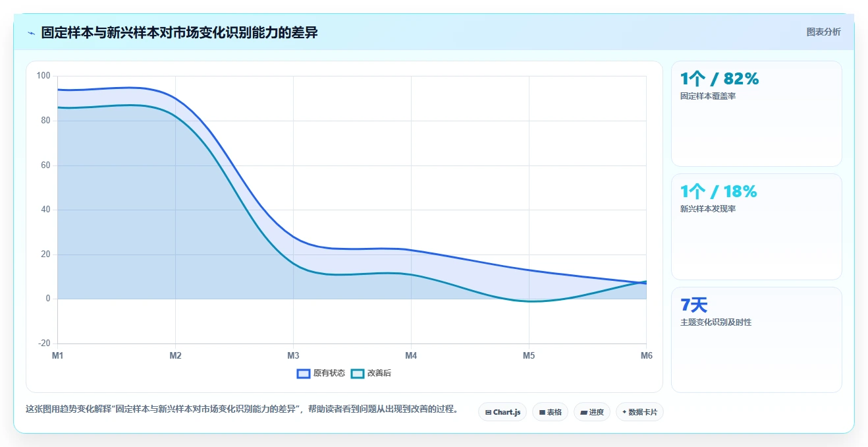This screenshot has width=868, height=447.
Task: Click the chart title heading text
Action: click(x=179, y=32)
